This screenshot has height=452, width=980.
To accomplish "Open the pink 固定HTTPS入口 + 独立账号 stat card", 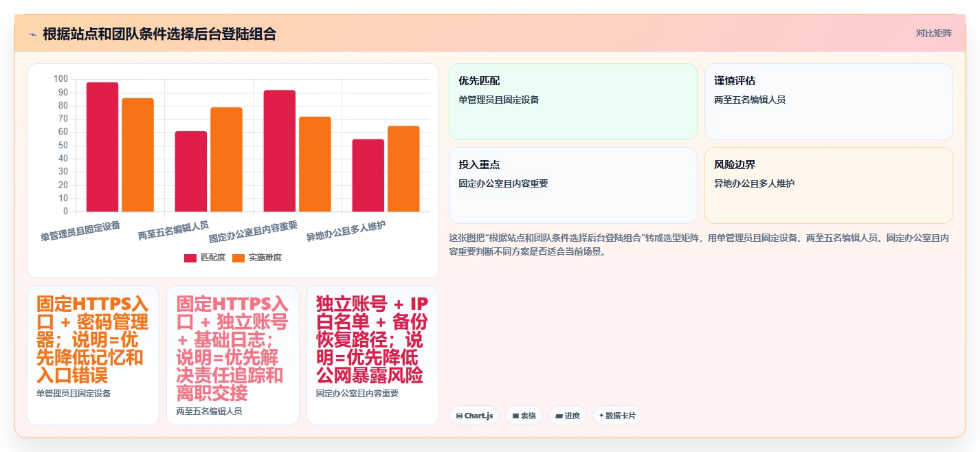I will pos(233,355).
